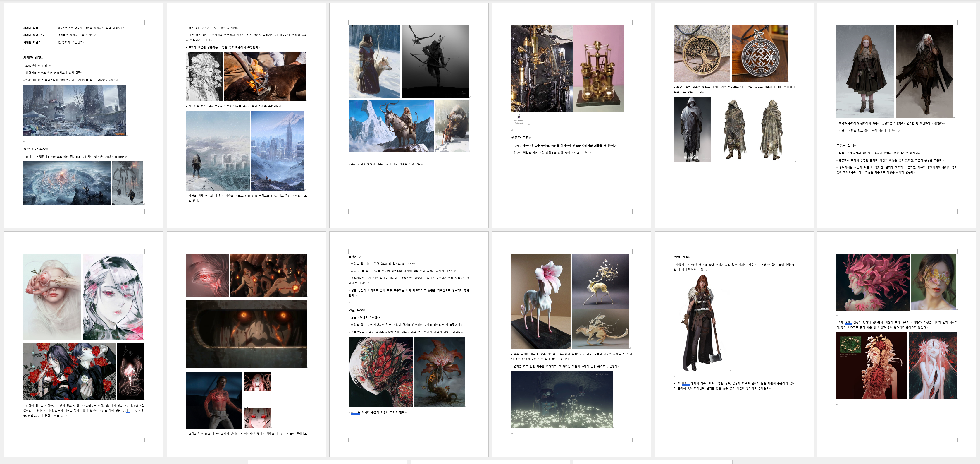The height and width of the screenshot is (464, 980).
Task: Select the white-haired swordsman in dark cloak
Action: pyautogui.click(x=924, y=72)
